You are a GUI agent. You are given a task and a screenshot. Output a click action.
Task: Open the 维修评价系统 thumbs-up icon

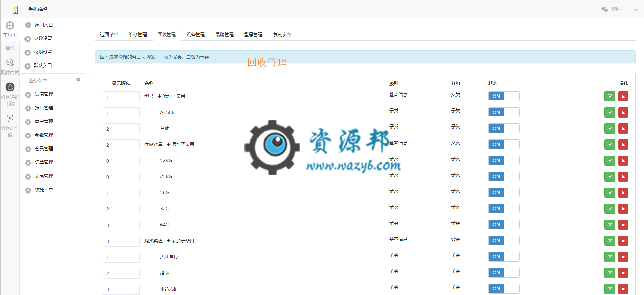click(10, 87)
